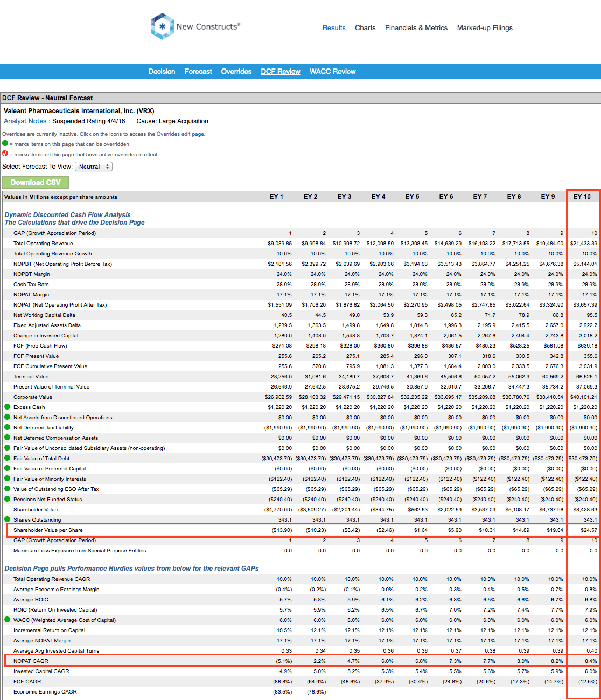The image size is (601, 700).
Task: Select the Present Value of Terminal Value label
Action: (x=52, y=387)
